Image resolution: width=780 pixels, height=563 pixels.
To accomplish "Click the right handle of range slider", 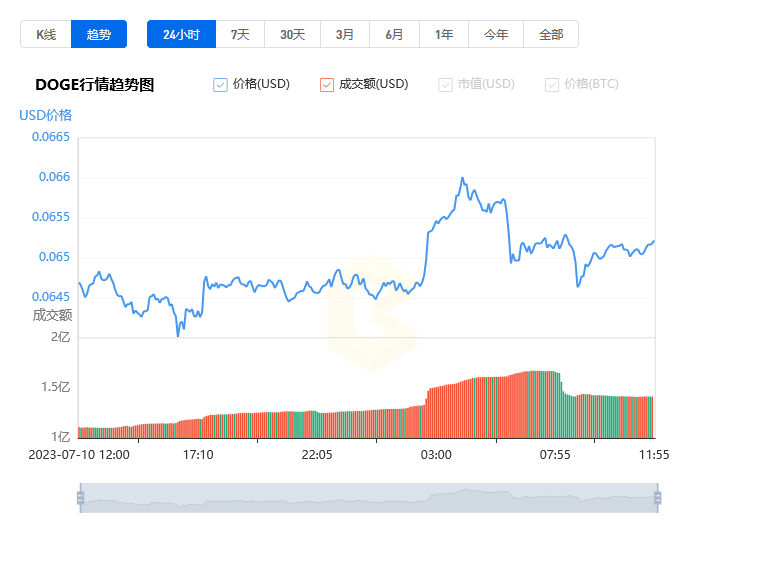I will [x=657, y=498].
